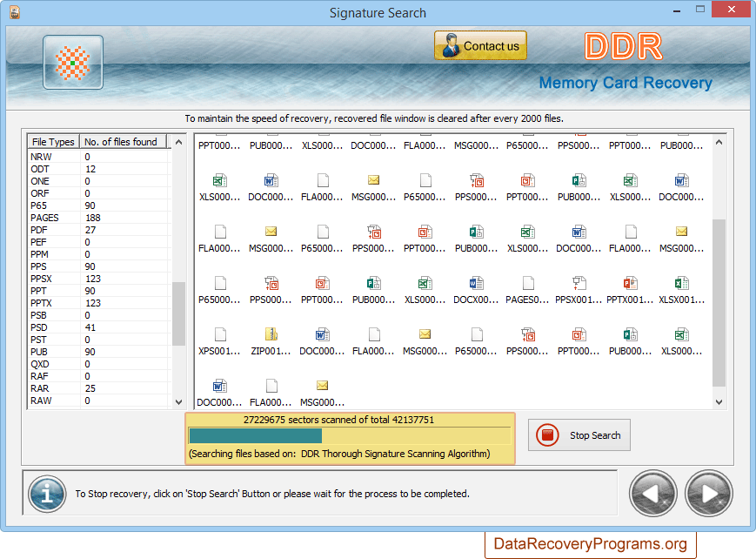
Task: Click the XPS001... file icon
Action: tap(220, 334)
